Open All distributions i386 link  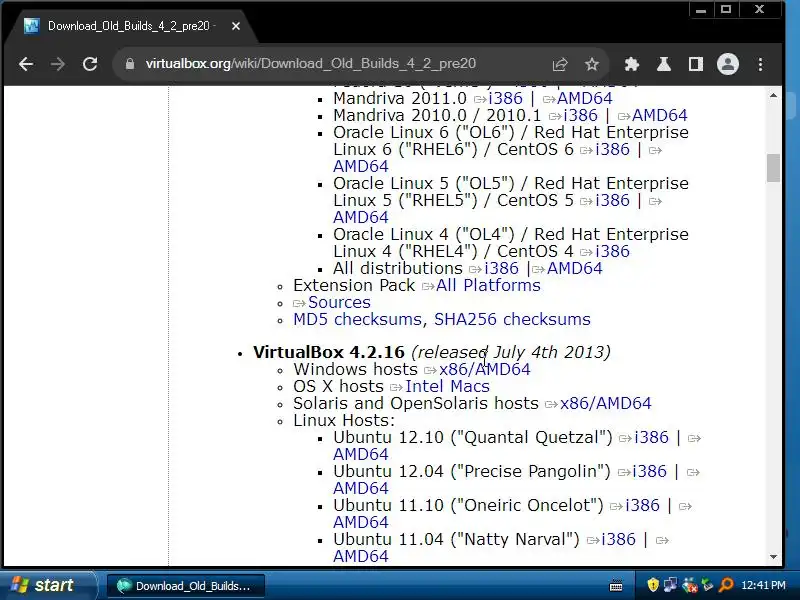(x=501, y=268)
